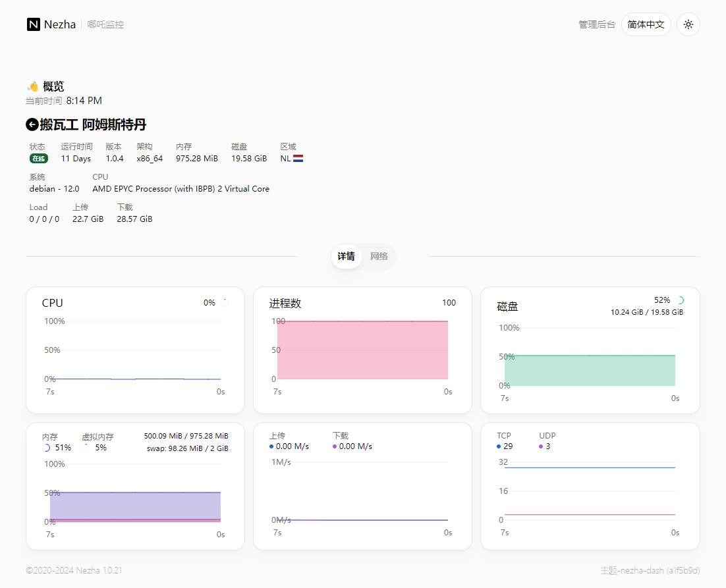
Task: Open the 简体中文 language dropdown
Action: coord(646,24)
